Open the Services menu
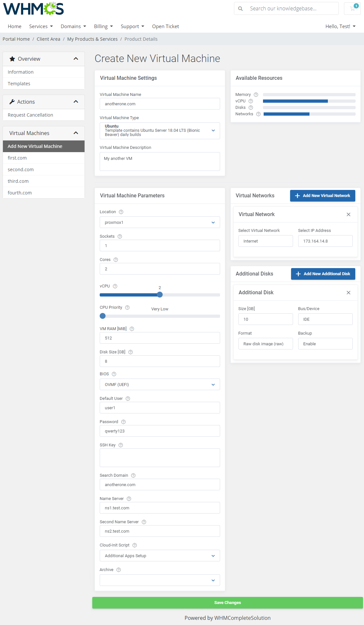364x625 pixels. 41,26
